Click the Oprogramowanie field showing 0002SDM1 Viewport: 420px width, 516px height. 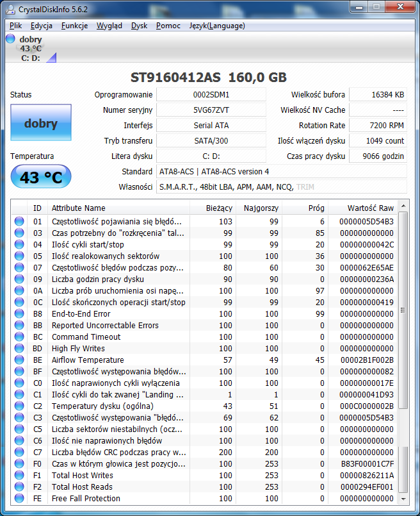tap(211, 94)
